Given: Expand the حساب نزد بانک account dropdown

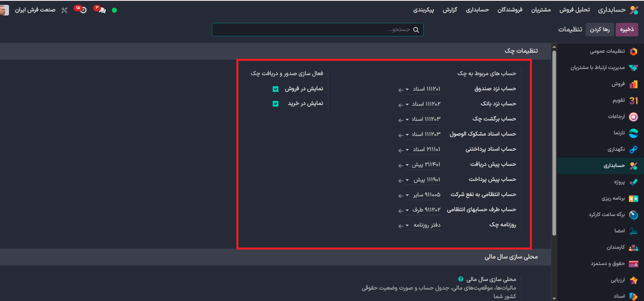Looking at the screenshot, I should [x=407, y=105].
